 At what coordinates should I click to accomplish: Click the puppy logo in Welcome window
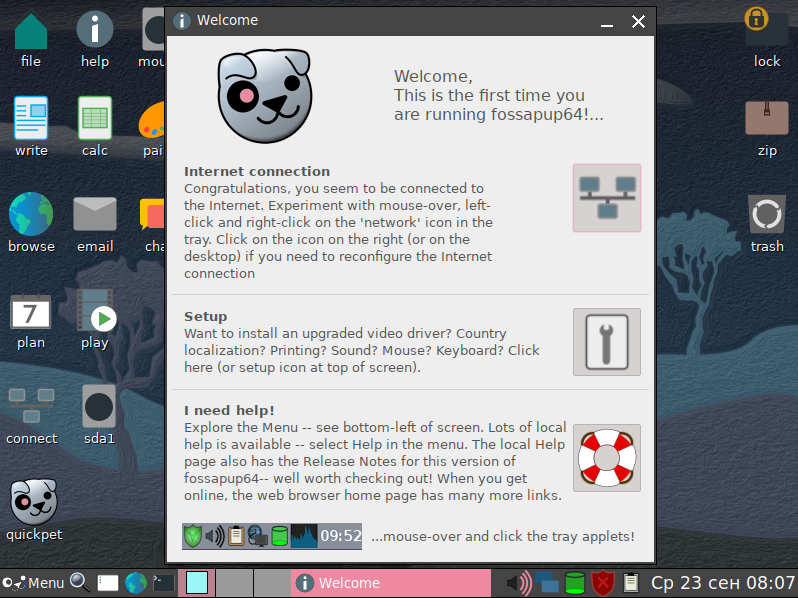coord(265,96)
